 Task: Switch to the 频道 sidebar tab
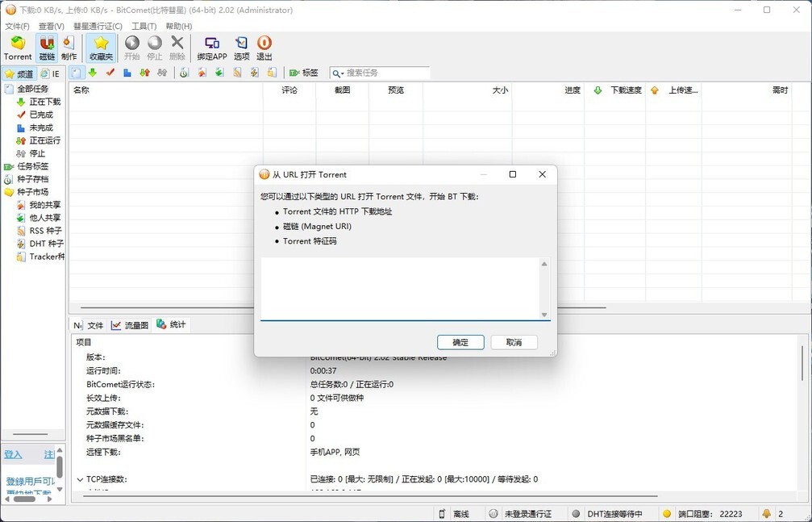[x=19, y=73]
